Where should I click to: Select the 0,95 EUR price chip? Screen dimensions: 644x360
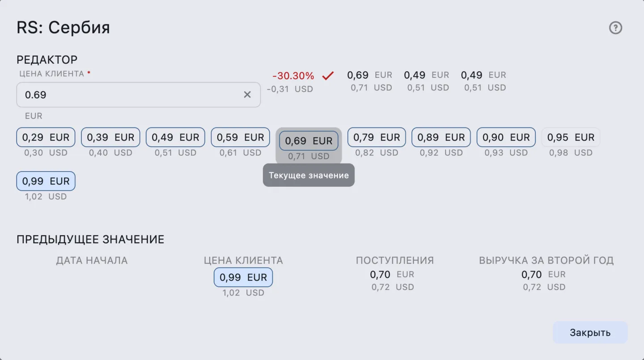pos(571,137)
